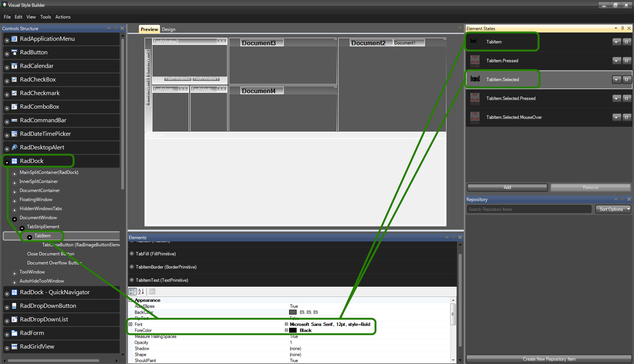Screen dimensions: 634x364
Task: Click the Remove state button
Action: pos(591,187)
